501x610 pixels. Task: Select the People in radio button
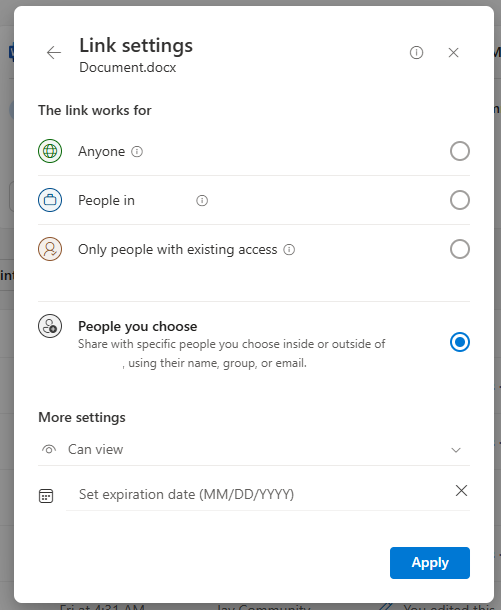pyautogui.click(x=459, y=200)
